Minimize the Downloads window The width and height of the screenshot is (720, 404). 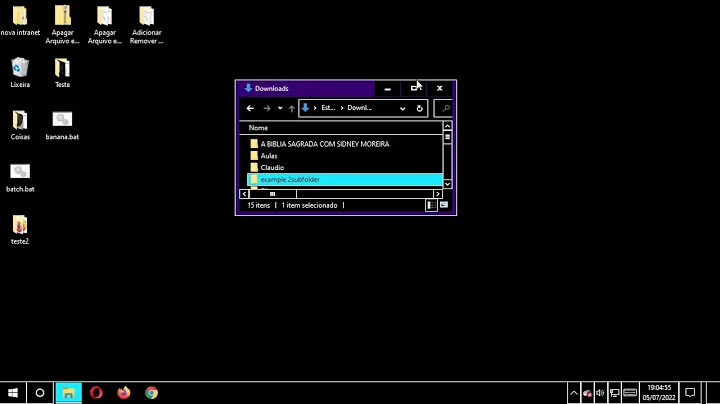click(387, 89)
